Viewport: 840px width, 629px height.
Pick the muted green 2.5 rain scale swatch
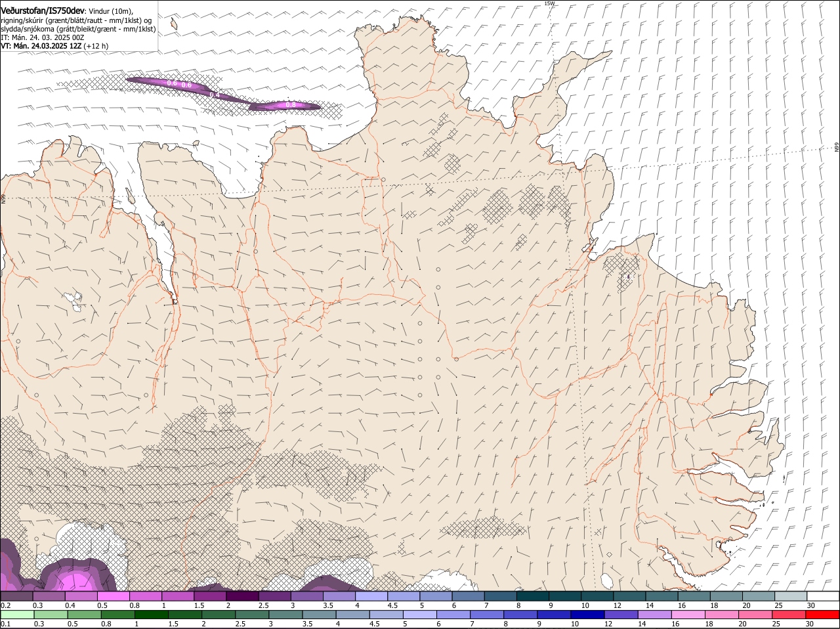[x=252, y=615]
